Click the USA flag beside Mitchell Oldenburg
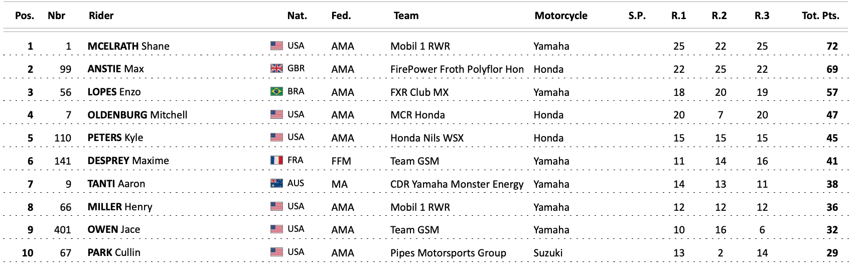 pos(276,114)
